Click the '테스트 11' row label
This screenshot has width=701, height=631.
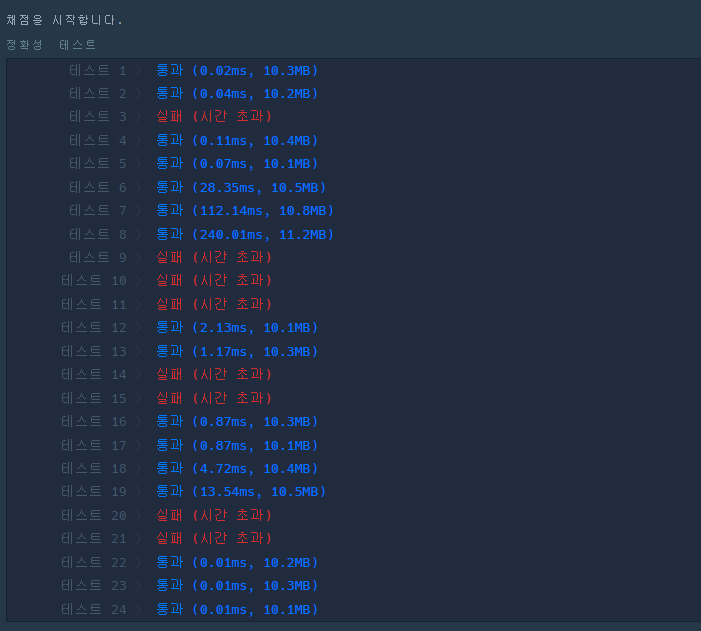pyautogui.click(x=94, y=305)
